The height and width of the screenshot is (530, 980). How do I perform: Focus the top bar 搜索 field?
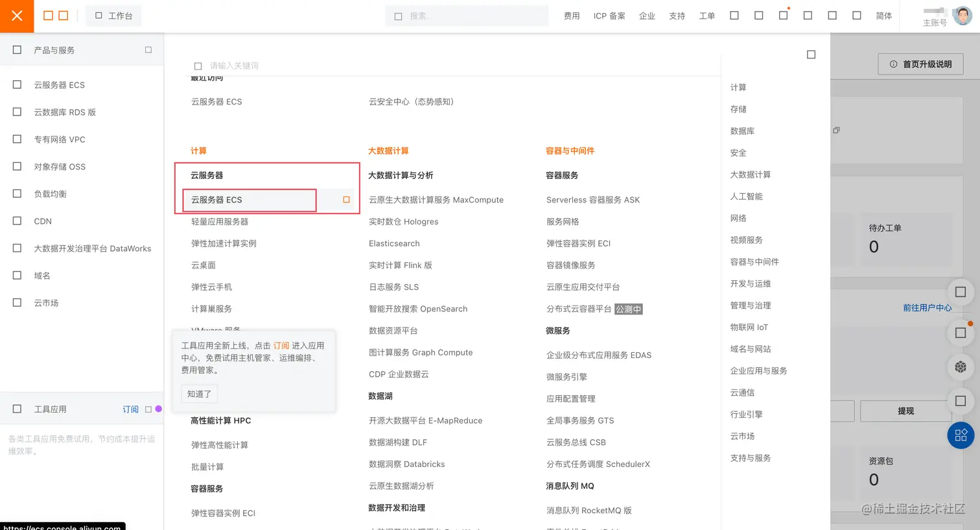pyautogui.click(x=467, y=16)
